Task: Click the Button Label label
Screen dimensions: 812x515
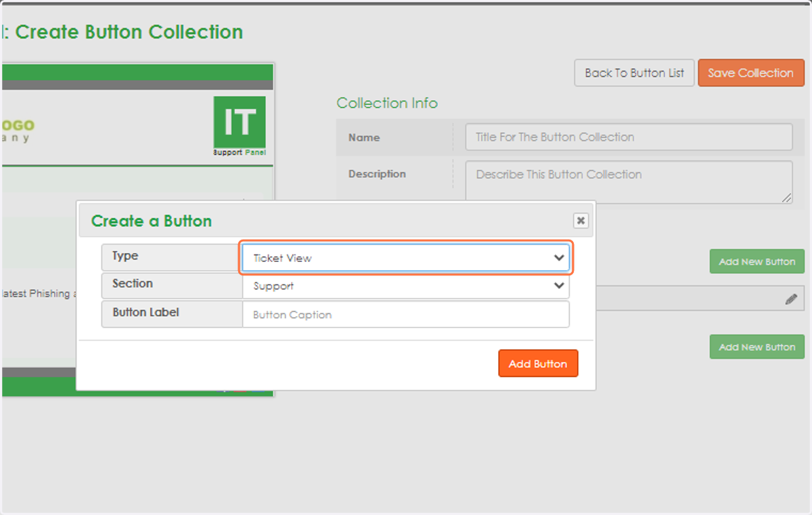Action: pyautogui.click(x=145, y=313)
